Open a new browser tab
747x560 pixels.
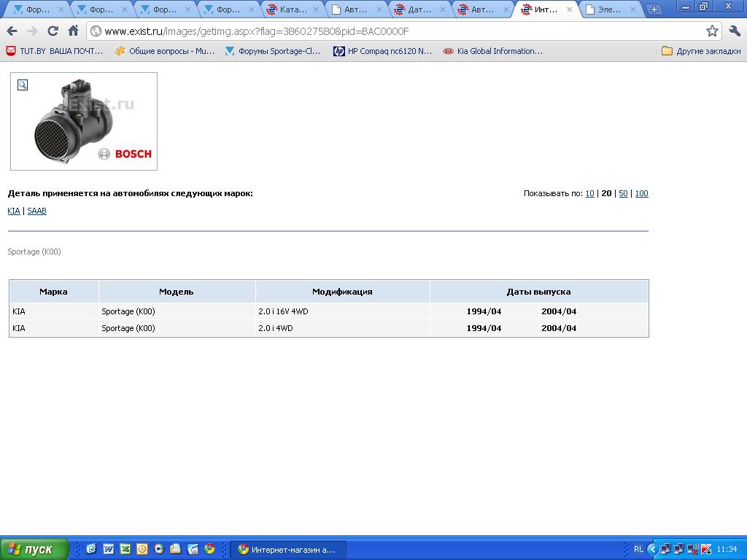[x=654, y=9]
